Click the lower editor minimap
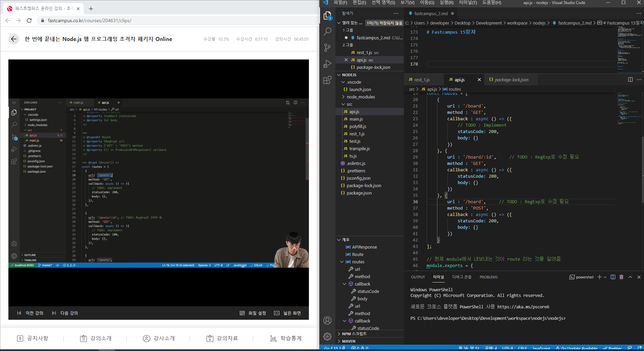 point(629,109)
